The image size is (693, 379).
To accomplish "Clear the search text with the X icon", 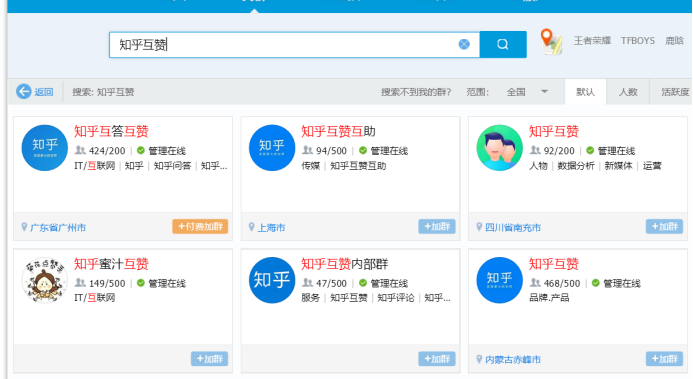I will (464, 44).
